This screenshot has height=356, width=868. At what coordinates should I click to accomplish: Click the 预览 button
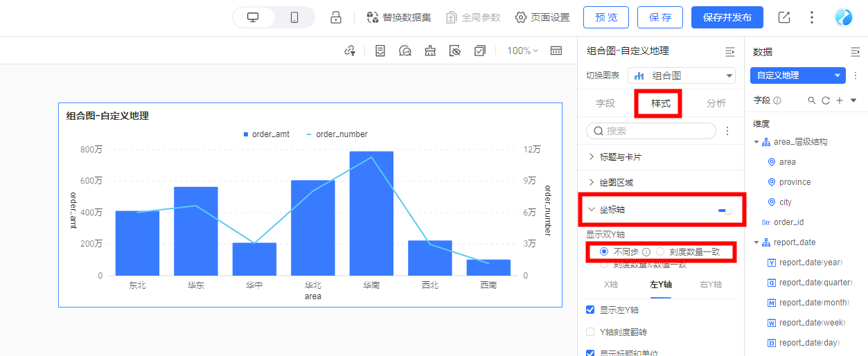click(x=606, y=17)
